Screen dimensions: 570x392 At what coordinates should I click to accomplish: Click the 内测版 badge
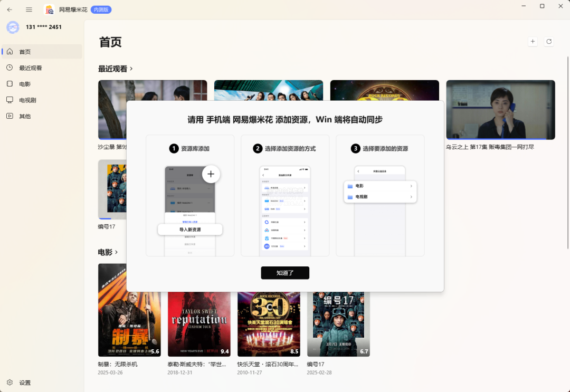coord(101,10)
